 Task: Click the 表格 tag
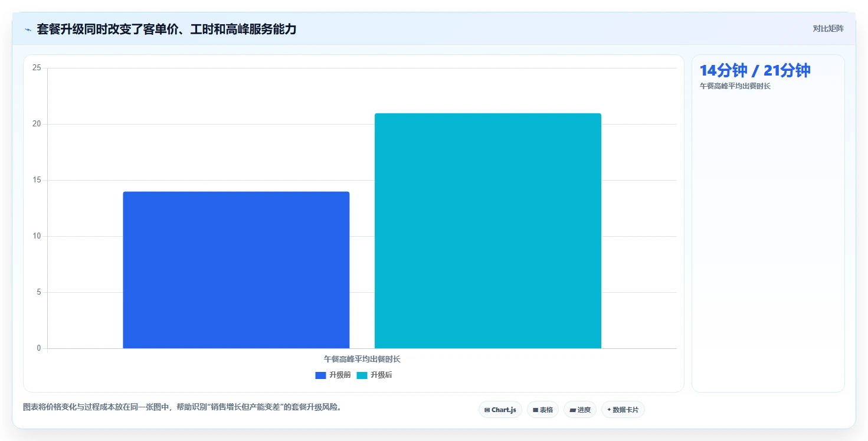[x=543, y=410]
